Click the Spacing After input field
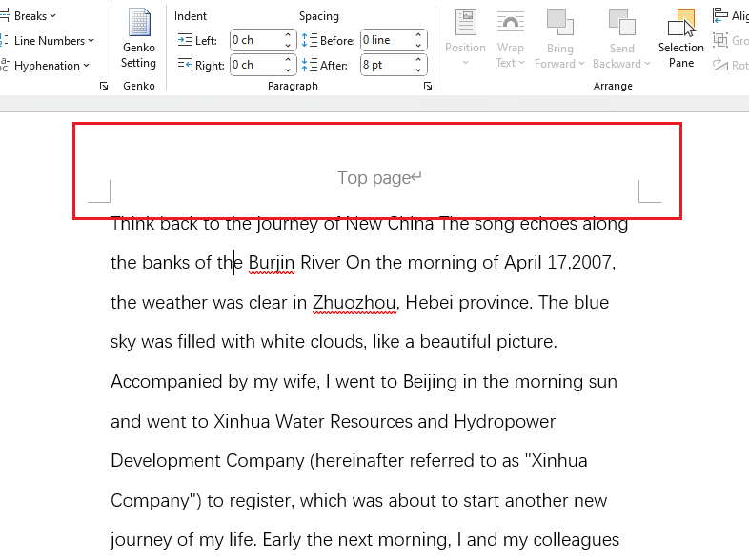Viewport: 749px width, 560px height. [388, 65]
